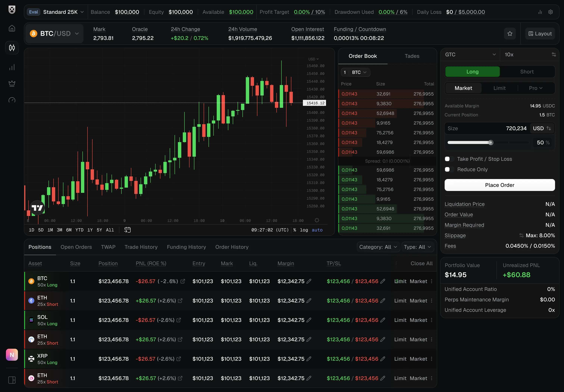Toggle log scale on chart

[x=304, y=230]
